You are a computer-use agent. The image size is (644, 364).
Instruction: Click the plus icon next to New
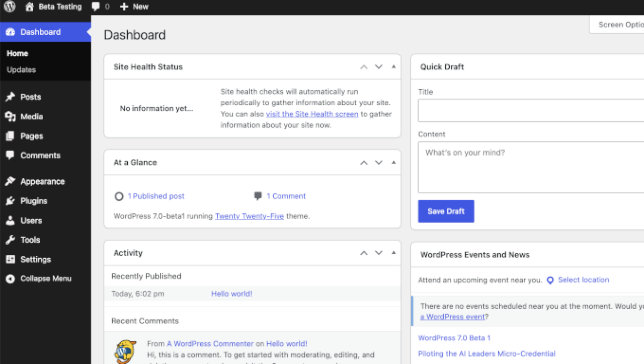(124, 7)
